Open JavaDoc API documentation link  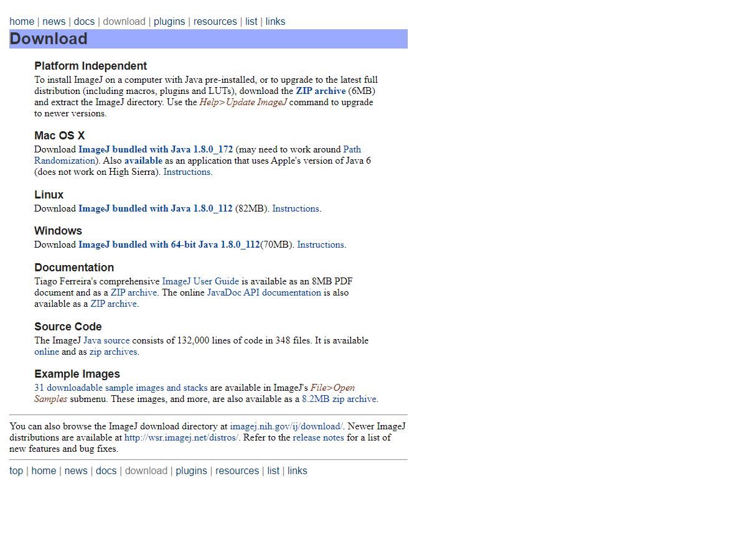pos(264,292)
